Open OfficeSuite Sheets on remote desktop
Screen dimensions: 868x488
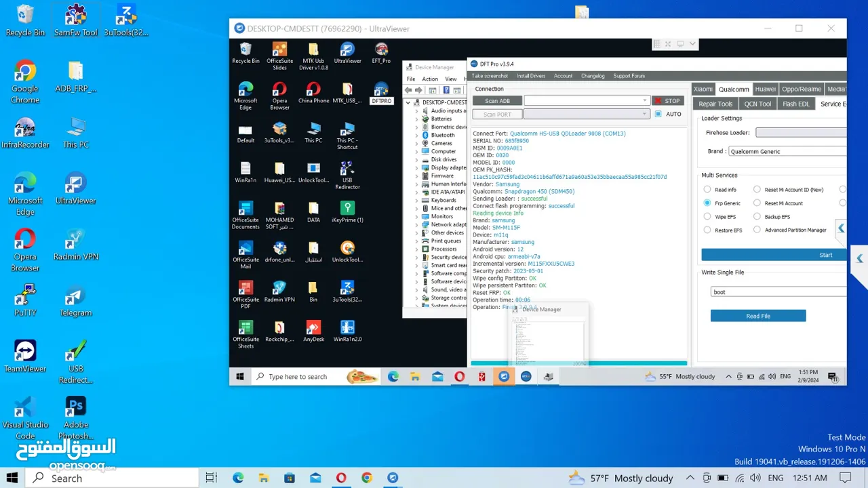[245, 335]
